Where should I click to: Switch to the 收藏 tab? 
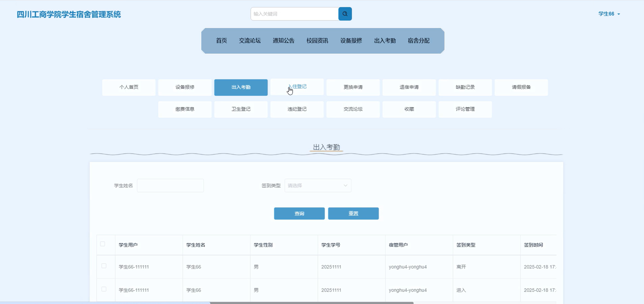pyautogui.click(x=409, y=109)
